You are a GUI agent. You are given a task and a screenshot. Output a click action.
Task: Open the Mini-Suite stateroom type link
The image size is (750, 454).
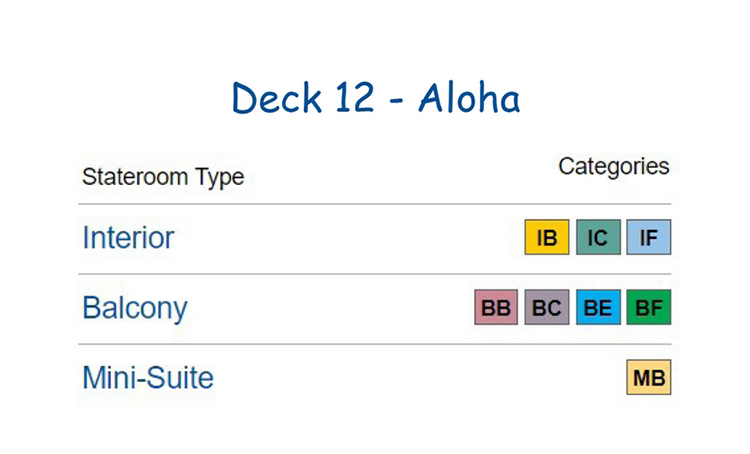point(148,378)
